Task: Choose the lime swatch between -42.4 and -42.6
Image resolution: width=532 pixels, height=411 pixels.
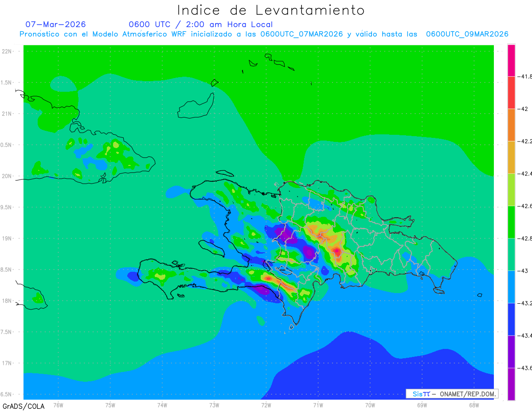Action: (x=511, y=189)
